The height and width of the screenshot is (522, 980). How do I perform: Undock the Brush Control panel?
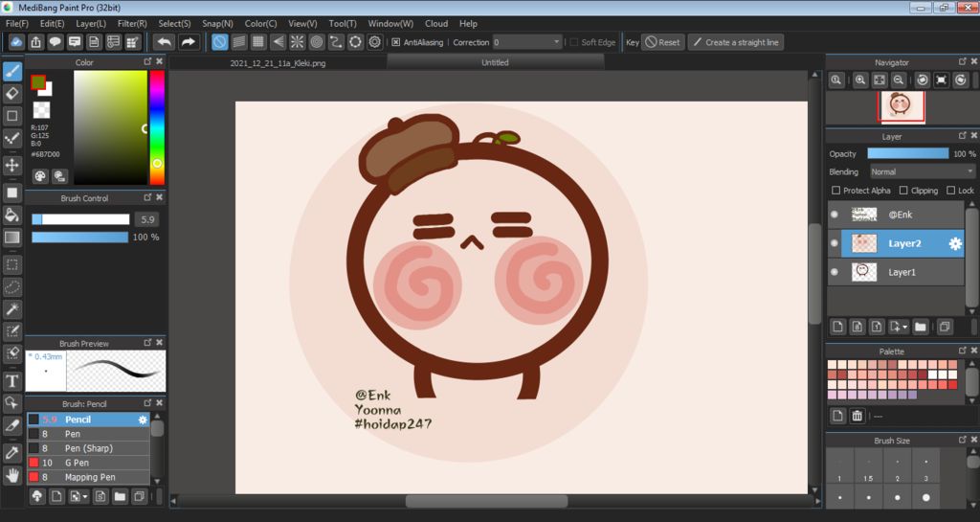click(x=147, y=197)
